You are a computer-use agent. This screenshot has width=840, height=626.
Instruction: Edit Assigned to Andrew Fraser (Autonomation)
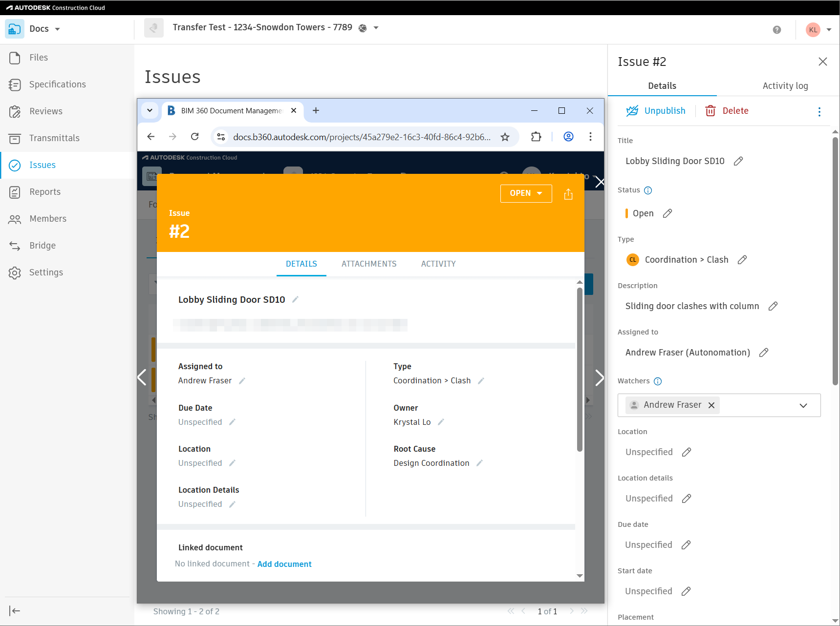764,353
